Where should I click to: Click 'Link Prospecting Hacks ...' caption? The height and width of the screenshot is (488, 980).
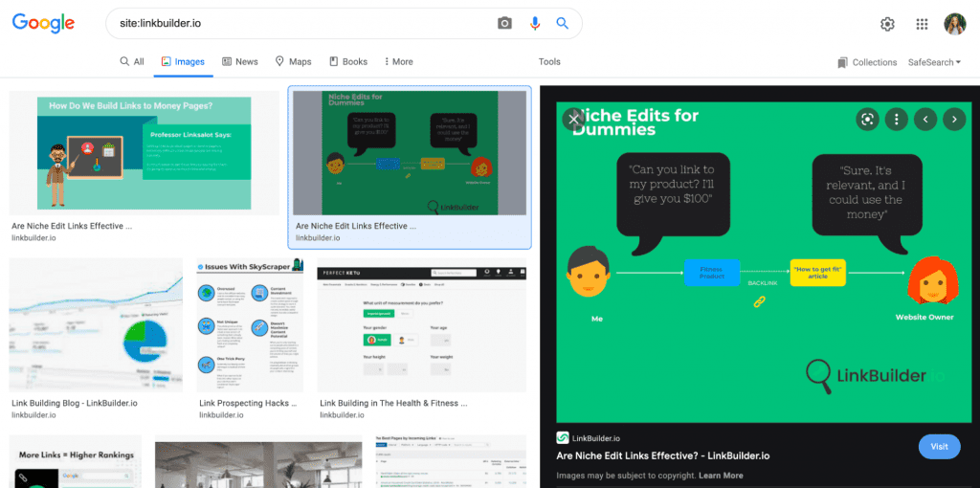tap(248, 403)
